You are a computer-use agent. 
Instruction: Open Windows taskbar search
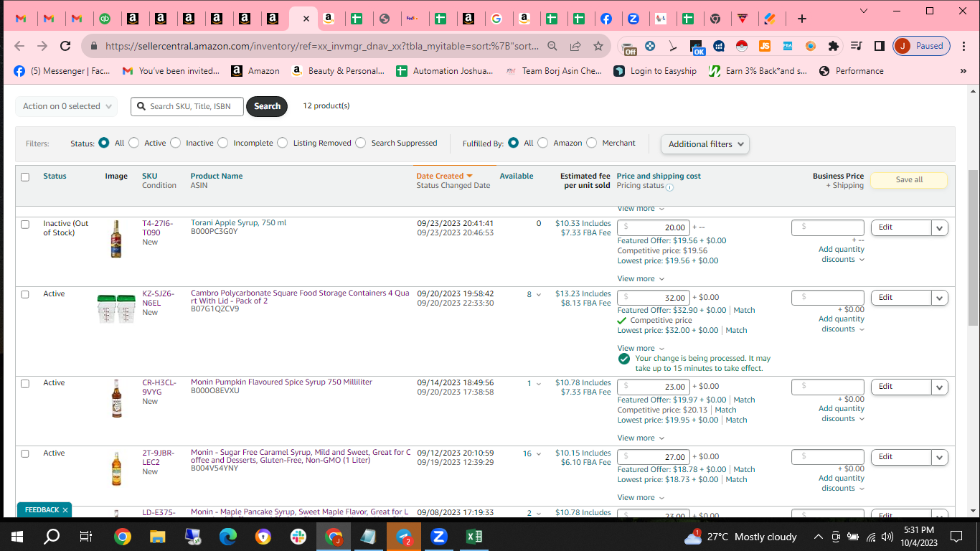coord(52,537)
